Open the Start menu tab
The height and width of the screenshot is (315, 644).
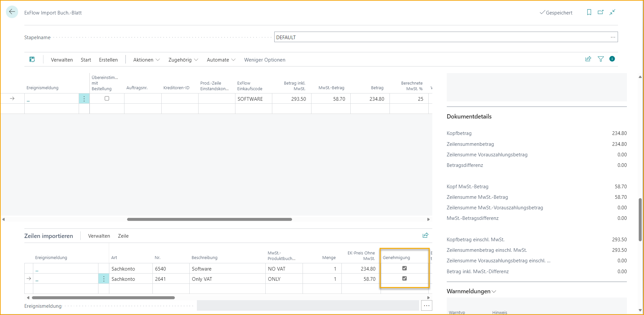point(86,60)
